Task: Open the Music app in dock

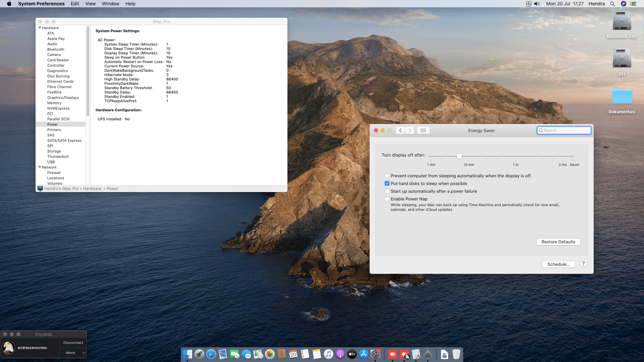Action: pos(328,354)
